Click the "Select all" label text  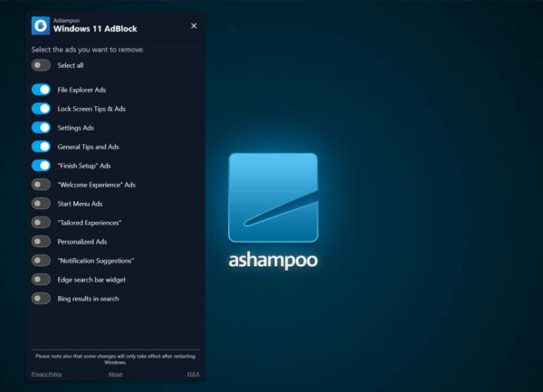click(x=71, y=65)
